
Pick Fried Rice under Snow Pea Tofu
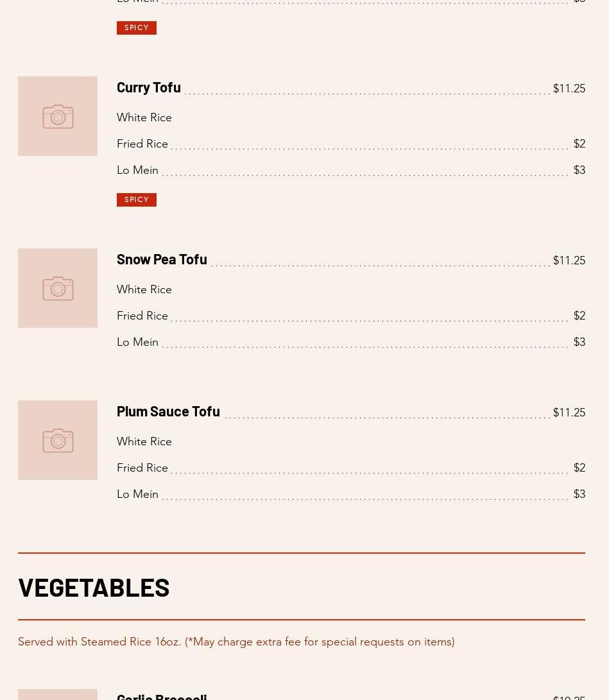pos(142,316)
